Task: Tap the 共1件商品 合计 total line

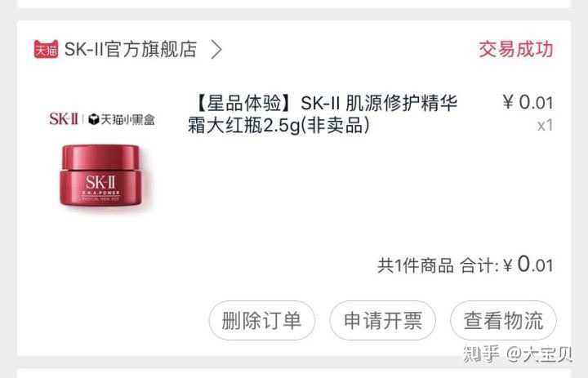Action: pos(465,265)
